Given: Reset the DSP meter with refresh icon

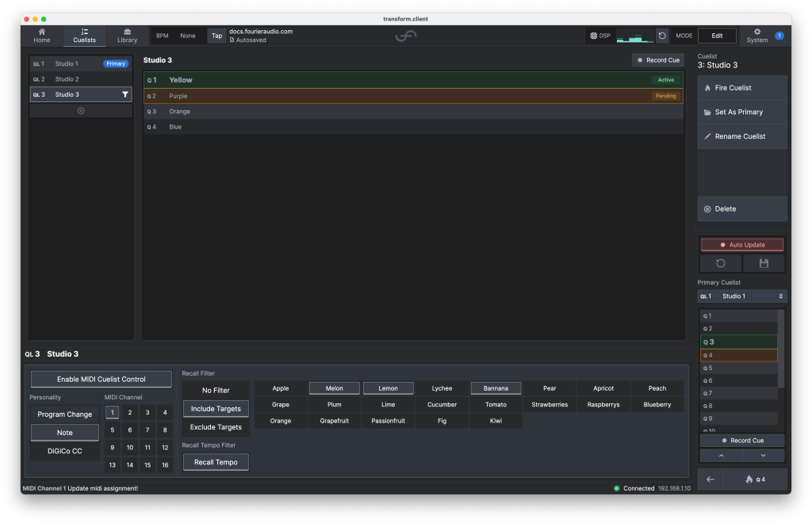Looking at the screenshot, I should click(662, 36).
